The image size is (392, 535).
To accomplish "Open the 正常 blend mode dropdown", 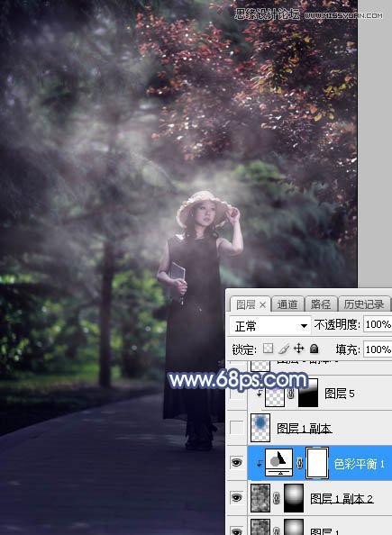I will pyautogui.click(x=270, y=326).
